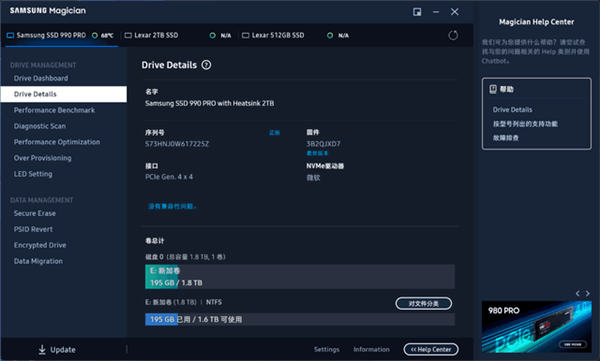Open 按型号列出的支持功能 help link
This screenshot has width=600, height=361.
(525, 124)
